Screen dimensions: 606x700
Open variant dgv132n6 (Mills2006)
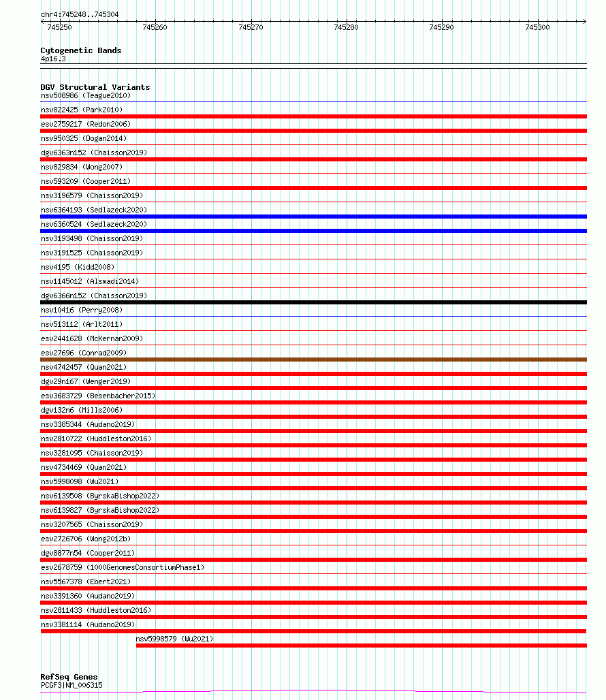click(x=82, y=410)
